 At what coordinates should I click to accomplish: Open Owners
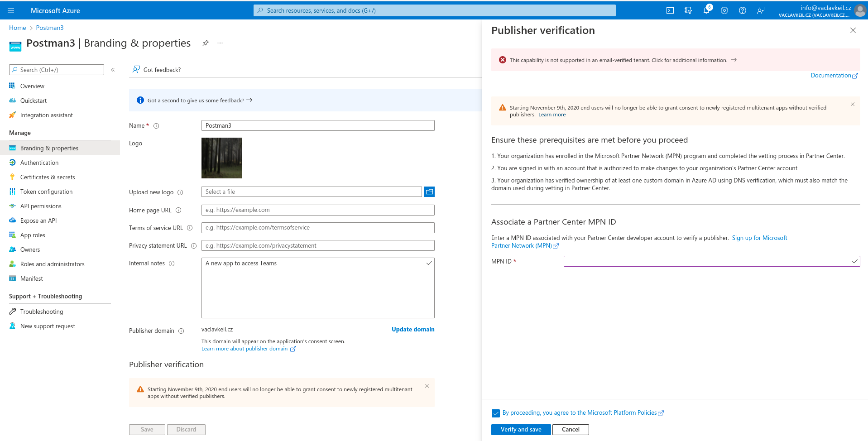(30, 249)
